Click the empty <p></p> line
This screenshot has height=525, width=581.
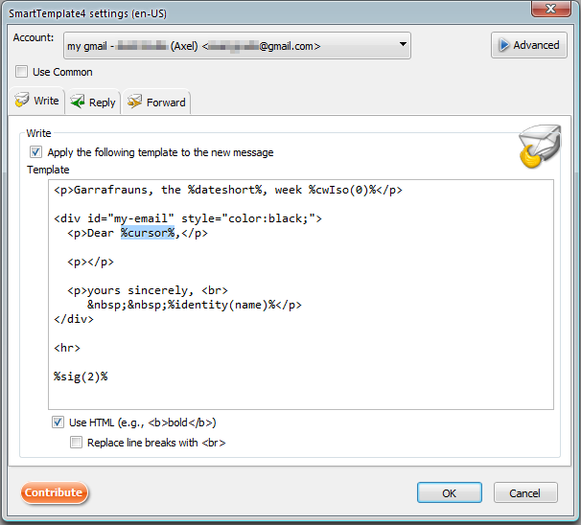pyautogui.click(x=90, y=262)
